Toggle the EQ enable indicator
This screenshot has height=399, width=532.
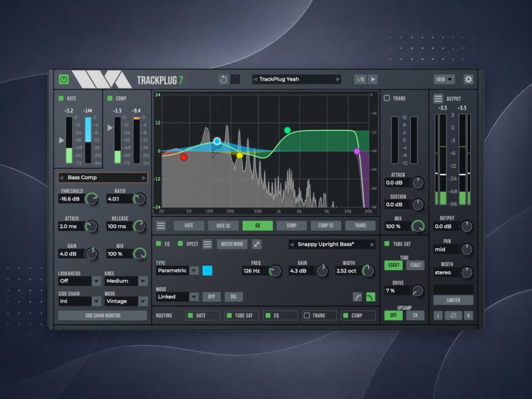[x=158, y=244]
